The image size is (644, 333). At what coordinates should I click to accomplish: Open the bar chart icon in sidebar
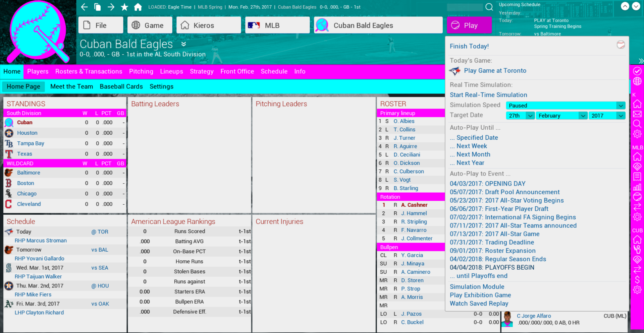pyautogui.click(x=637, y=187)
